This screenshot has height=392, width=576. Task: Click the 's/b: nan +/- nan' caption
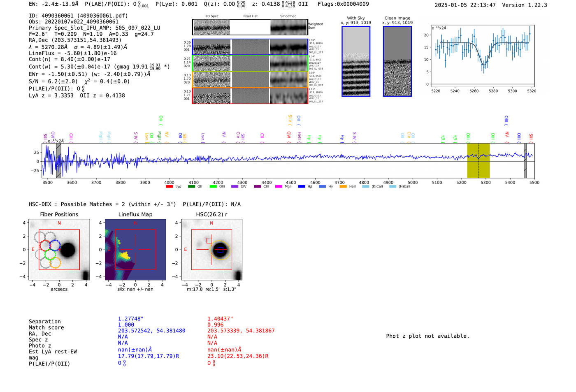coord(135,289)
